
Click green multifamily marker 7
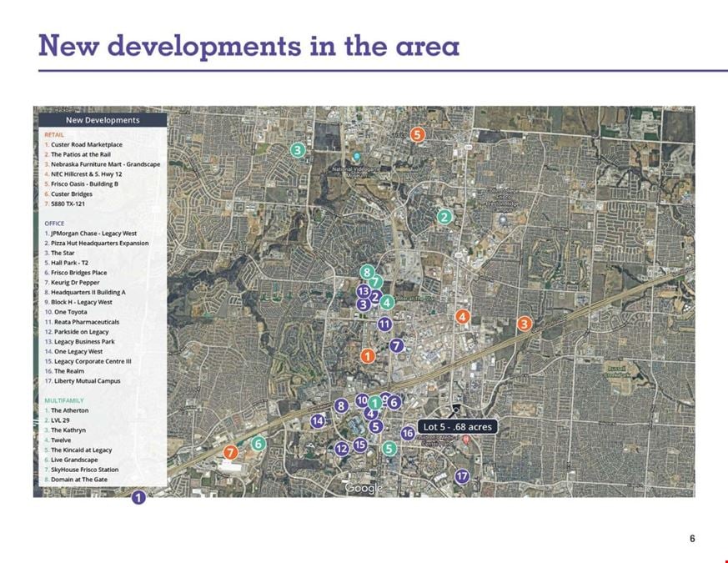[376, 282]
